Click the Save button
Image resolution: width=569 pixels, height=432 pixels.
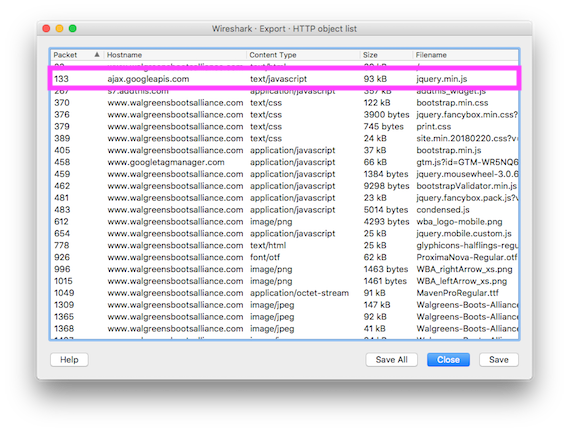click(x=499, y=359)
